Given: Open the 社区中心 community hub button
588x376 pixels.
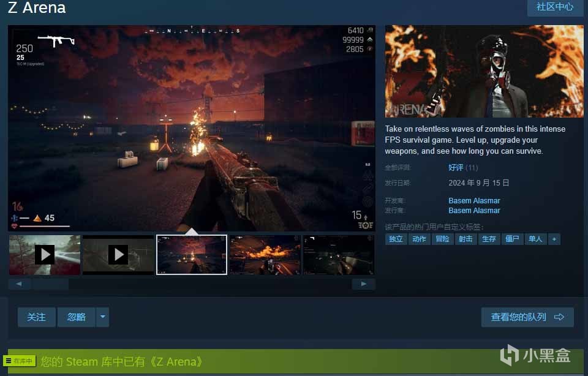Looking at the screenshot, I should click(x=555, y=7).
